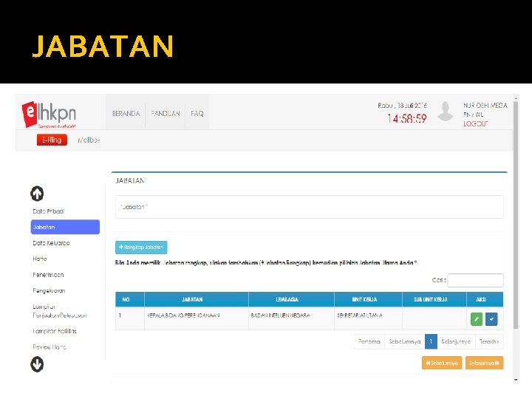Click the Jabatan info text box
The width and height of the screenshot is (532, 399).
(x=310, y=207)
